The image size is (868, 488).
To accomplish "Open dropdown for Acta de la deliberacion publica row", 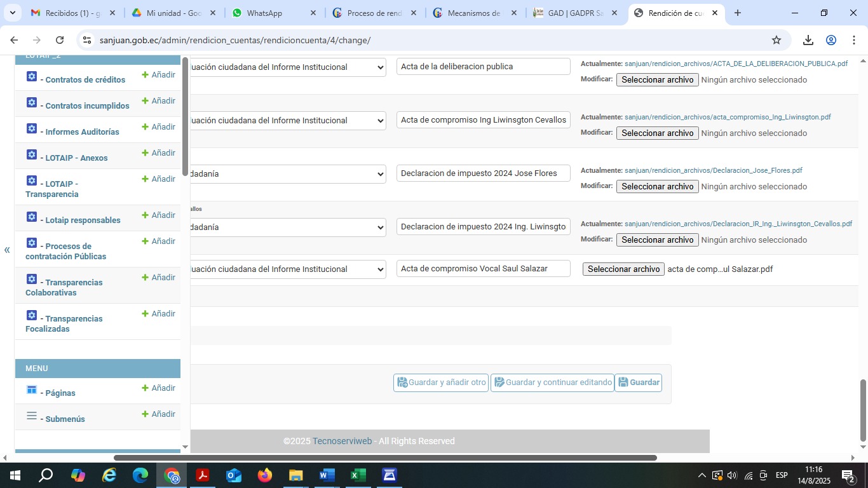I will point(380,67).
